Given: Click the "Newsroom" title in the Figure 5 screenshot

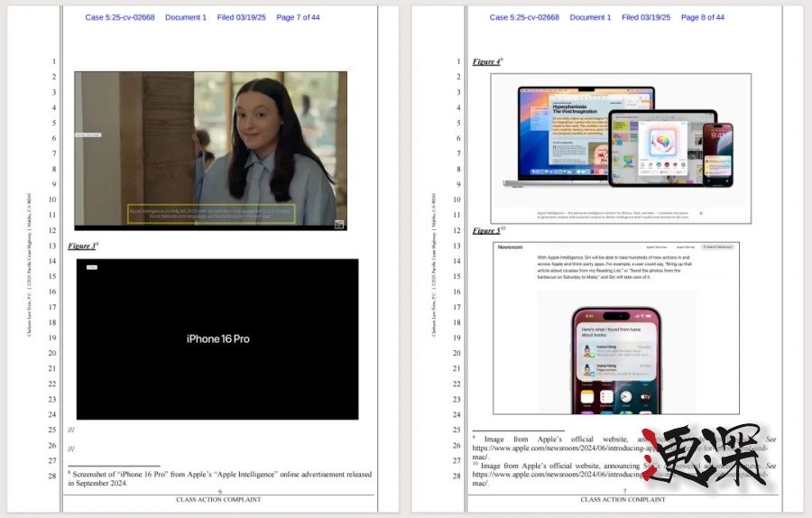Looking at the screenshot, I should click(511, 246).
